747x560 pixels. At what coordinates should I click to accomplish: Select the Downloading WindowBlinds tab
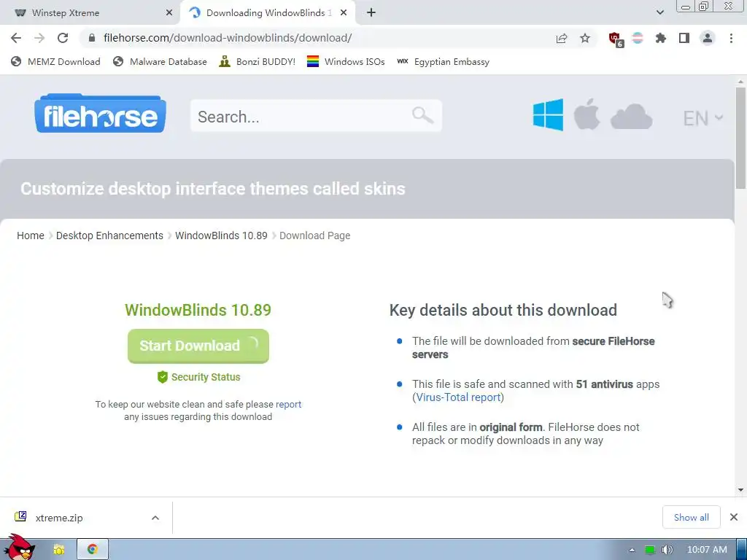[267, 13]
